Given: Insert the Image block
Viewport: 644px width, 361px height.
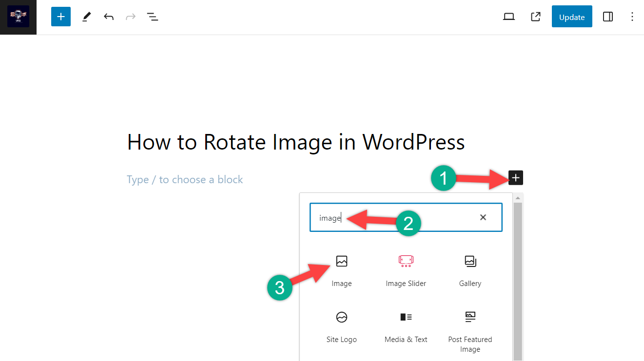Looking at the screenshot, I should coord(342,270).
